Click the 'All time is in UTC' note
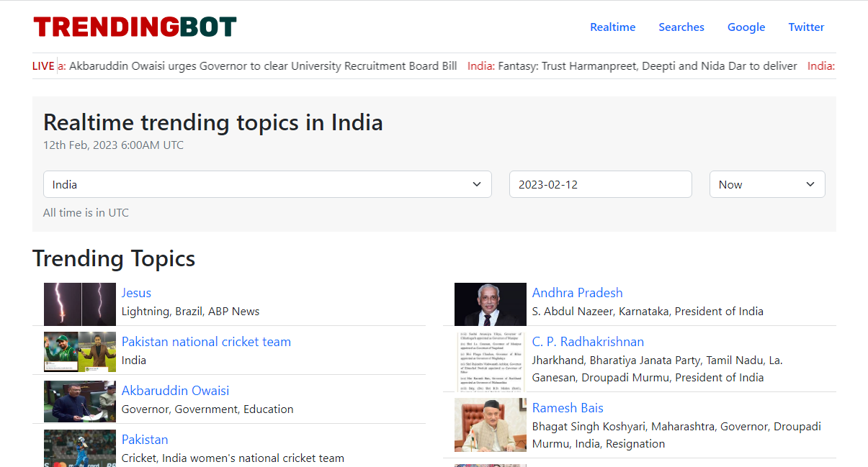The height and width of the screenshot is (467, 868). tap(86, 212)
